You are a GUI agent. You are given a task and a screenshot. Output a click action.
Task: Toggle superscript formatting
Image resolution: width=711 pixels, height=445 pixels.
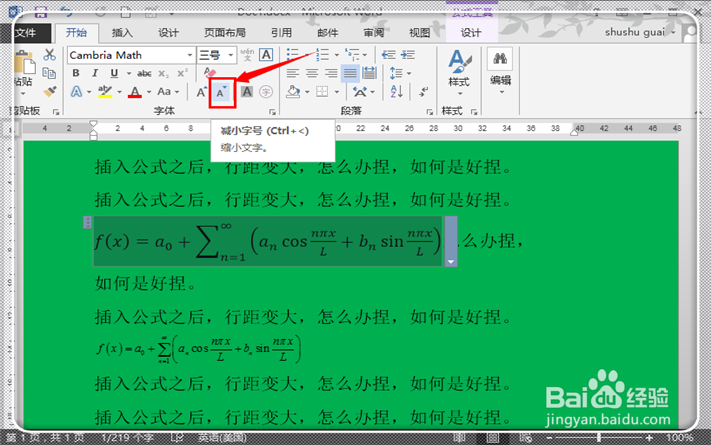coord(182,73)
